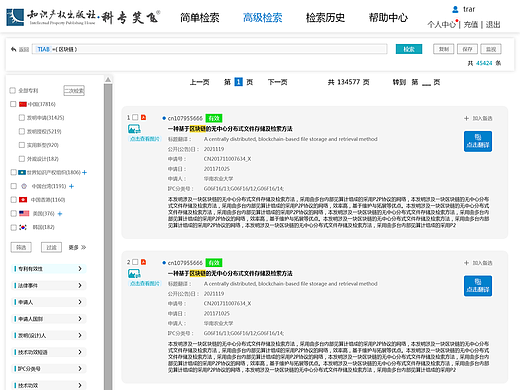Click the 充值 link

click(x=471, y=25)
